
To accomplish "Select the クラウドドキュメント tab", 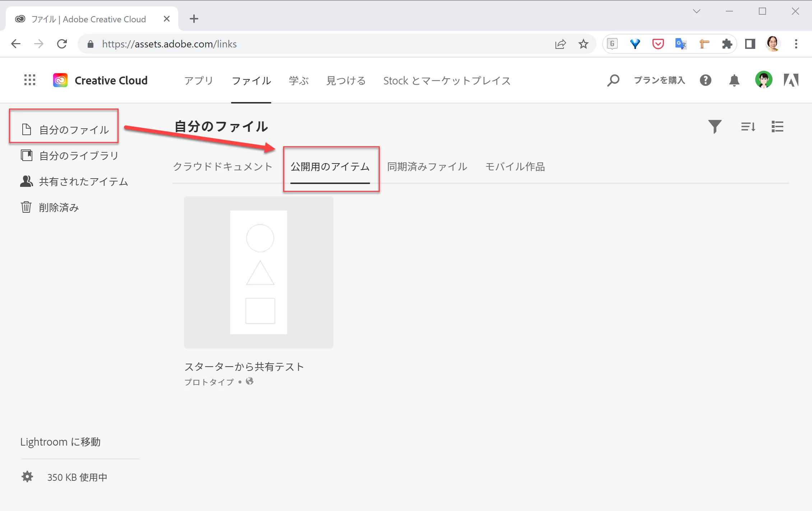I will point(223,167).
